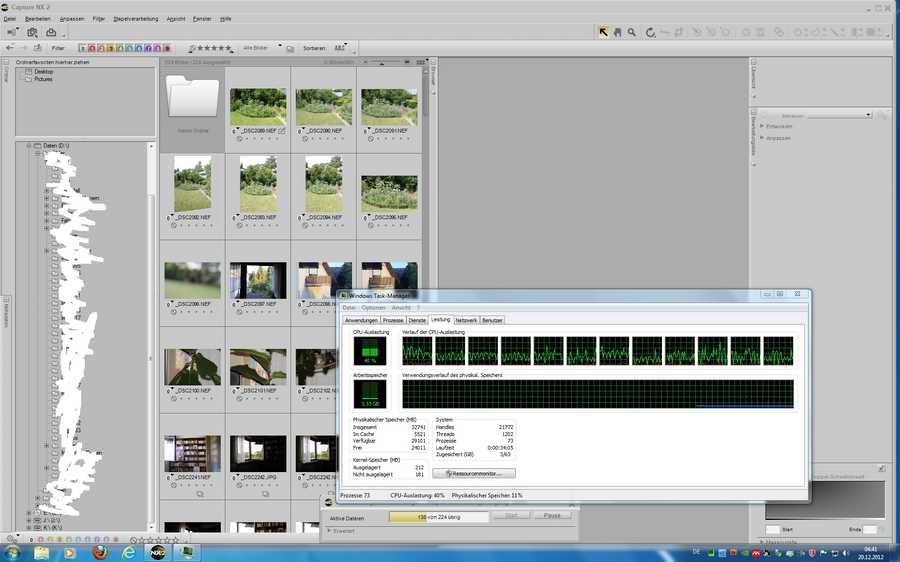Click the black control point icon
The height and width of the screenshot is (562, 900).
697,32
